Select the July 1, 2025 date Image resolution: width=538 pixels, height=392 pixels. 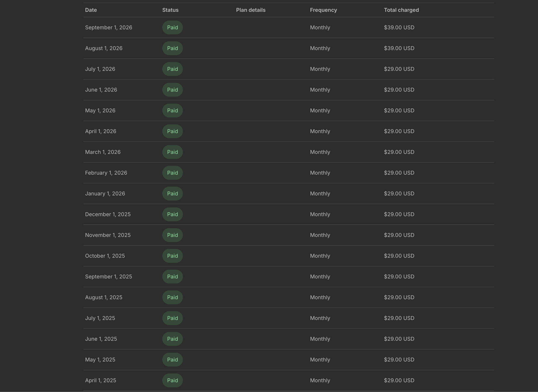coord(100,318)
